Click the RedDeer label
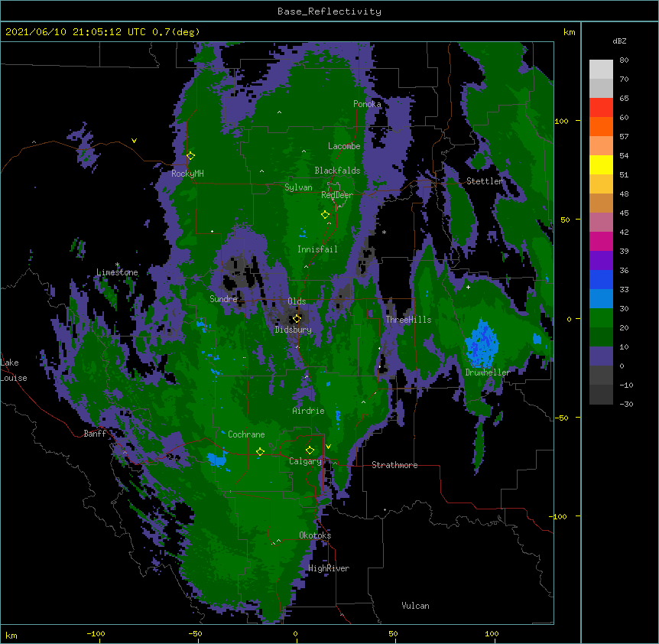 pyautogui.click(x=337, y=195)
